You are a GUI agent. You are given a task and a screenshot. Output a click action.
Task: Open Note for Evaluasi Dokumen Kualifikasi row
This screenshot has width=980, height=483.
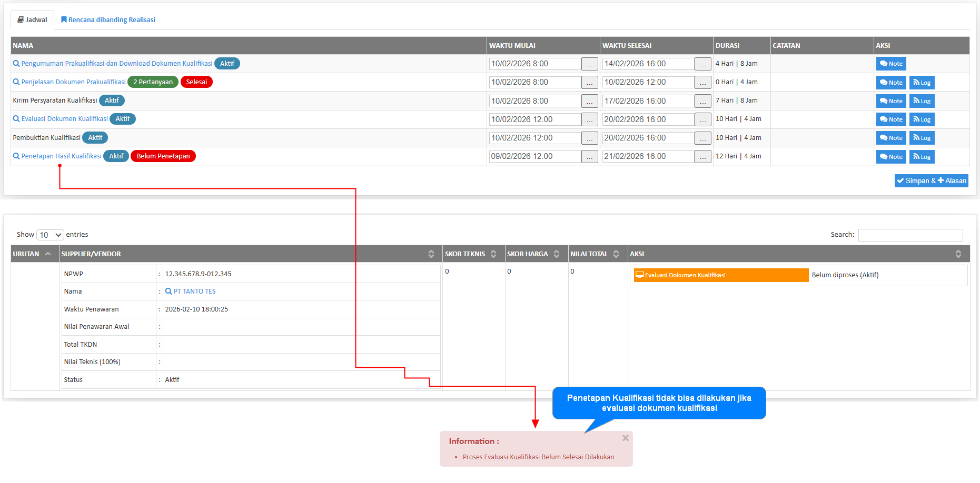coord(890,119)
